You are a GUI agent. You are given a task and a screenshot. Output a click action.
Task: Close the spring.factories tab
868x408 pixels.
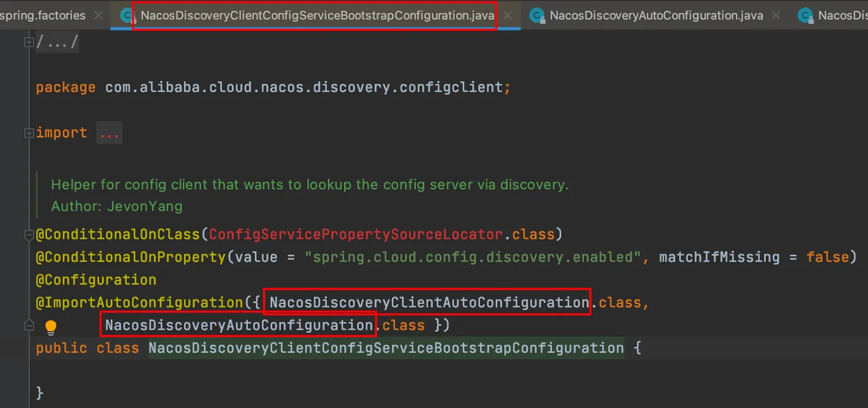click(x=99, y=16)
